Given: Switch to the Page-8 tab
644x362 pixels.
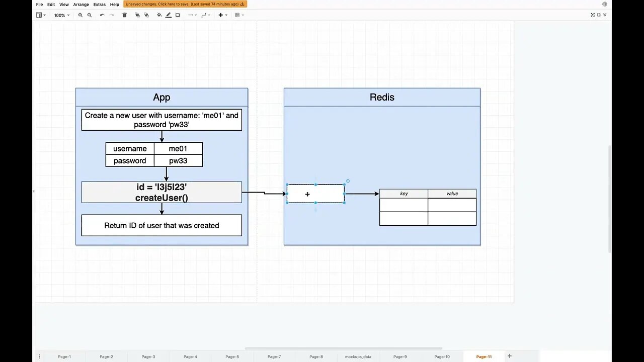Looking at the screenshot, I should click(316, 356).
